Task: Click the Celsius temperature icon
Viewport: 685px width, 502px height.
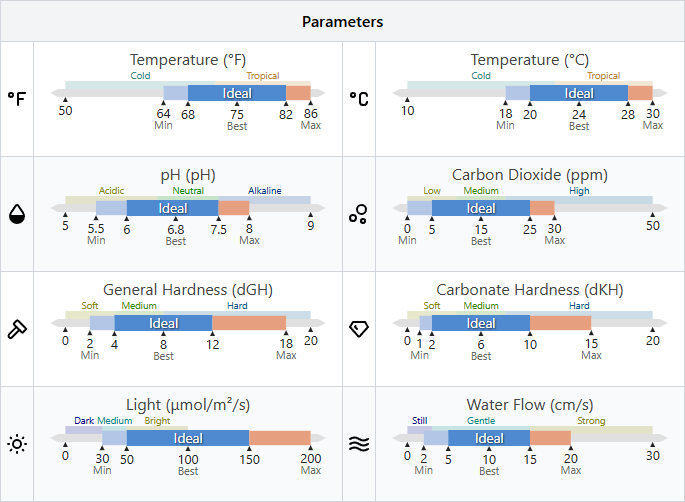Action: click(358, 98)
